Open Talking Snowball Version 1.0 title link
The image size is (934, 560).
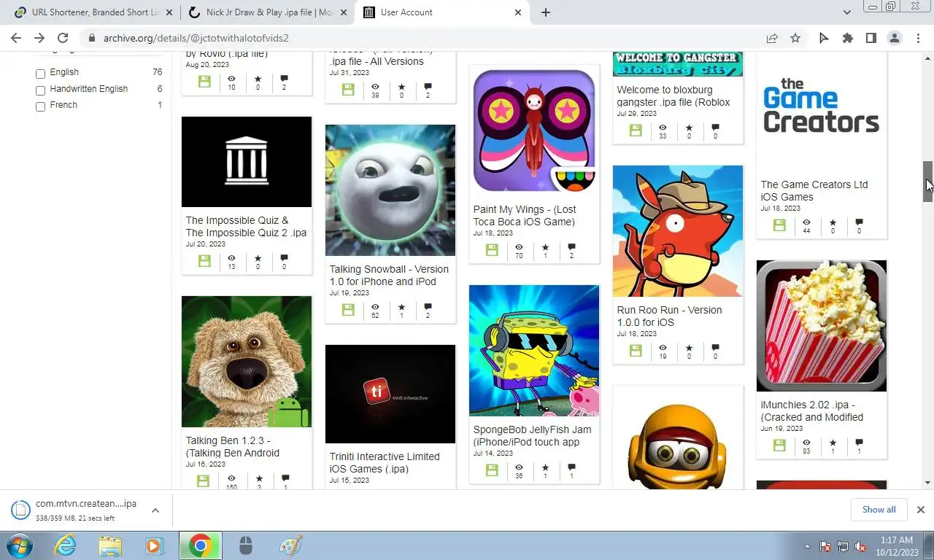[x=389, y=276]
